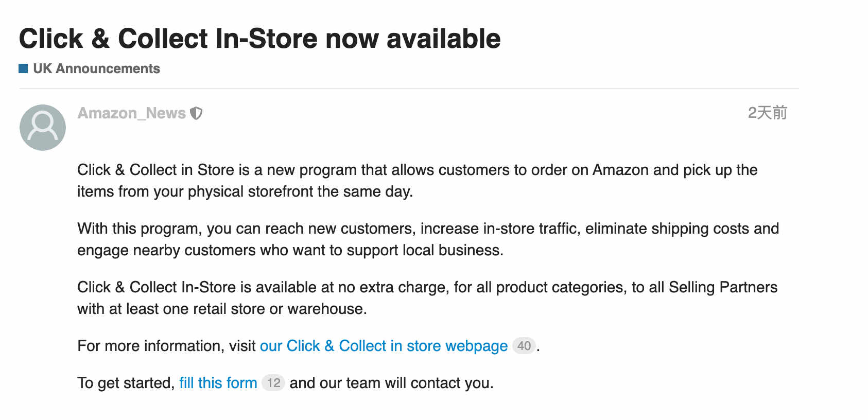
Task: Click the paragraph starting With this program
Action: (x=428, y=239)
